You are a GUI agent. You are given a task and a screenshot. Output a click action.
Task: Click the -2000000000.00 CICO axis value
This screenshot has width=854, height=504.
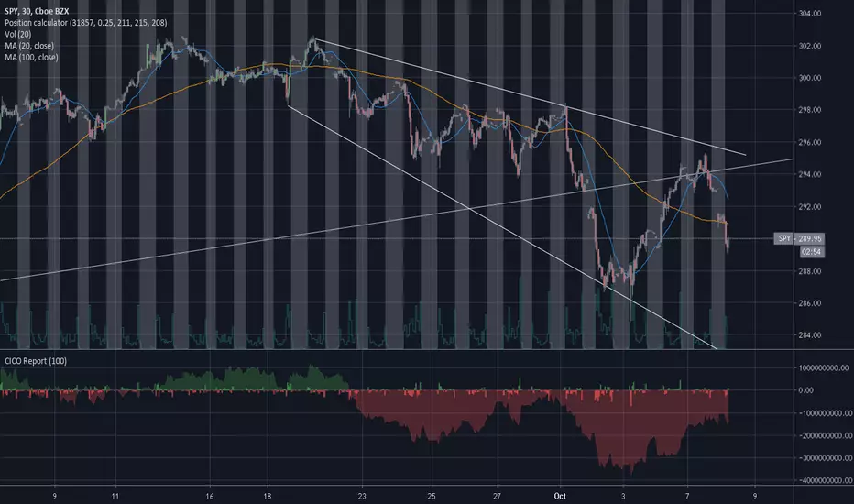(825, 435)
